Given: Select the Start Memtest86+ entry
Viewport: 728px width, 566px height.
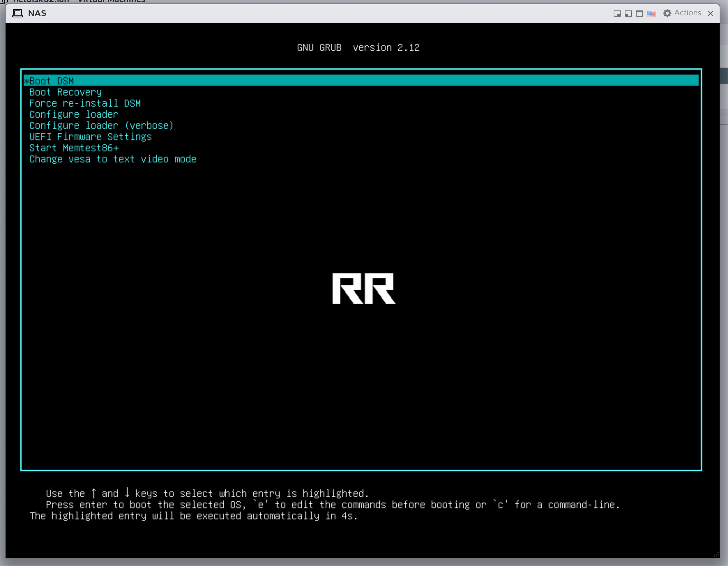Looking at the screenshot, I should (74, 148).
